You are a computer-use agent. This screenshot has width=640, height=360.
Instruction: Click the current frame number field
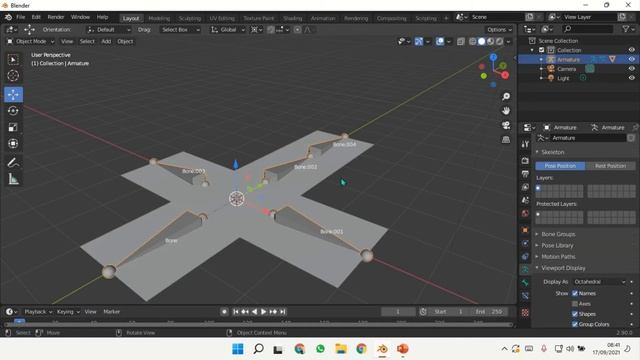pos(398,311)
